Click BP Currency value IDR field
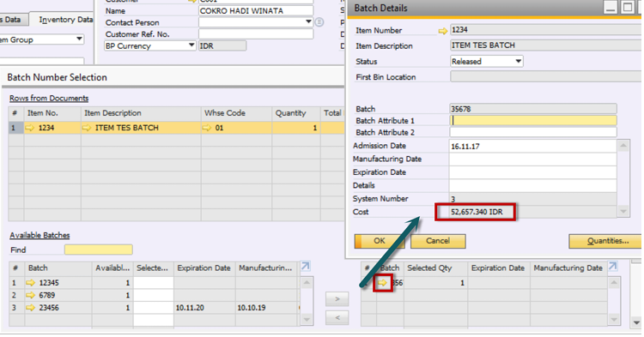The image size is (644, 337). [x=222, y=46]
